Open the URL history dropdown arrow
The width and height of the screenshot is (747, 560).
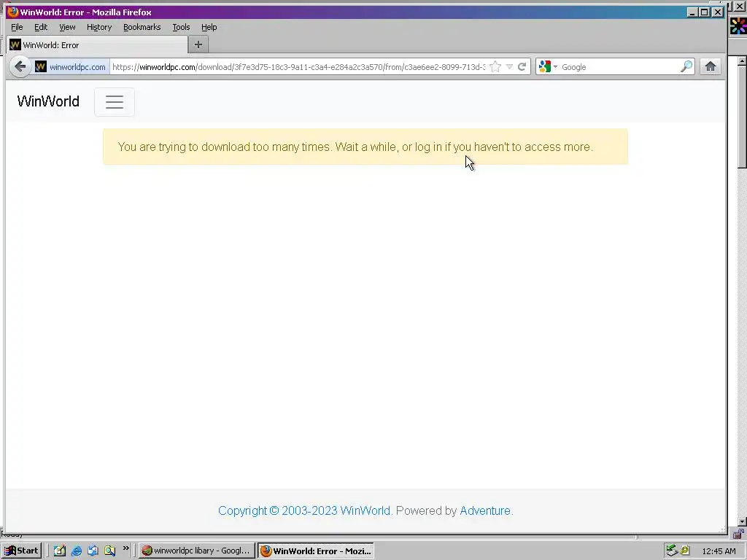[509, 67]
